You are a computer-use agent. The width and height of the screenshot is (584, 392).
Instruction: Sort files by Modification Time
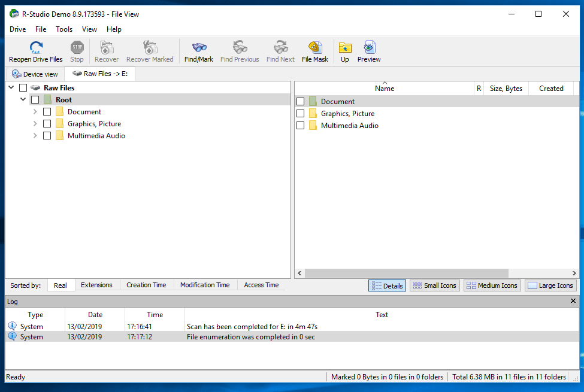pyautogui.click(x=205, y=285)
